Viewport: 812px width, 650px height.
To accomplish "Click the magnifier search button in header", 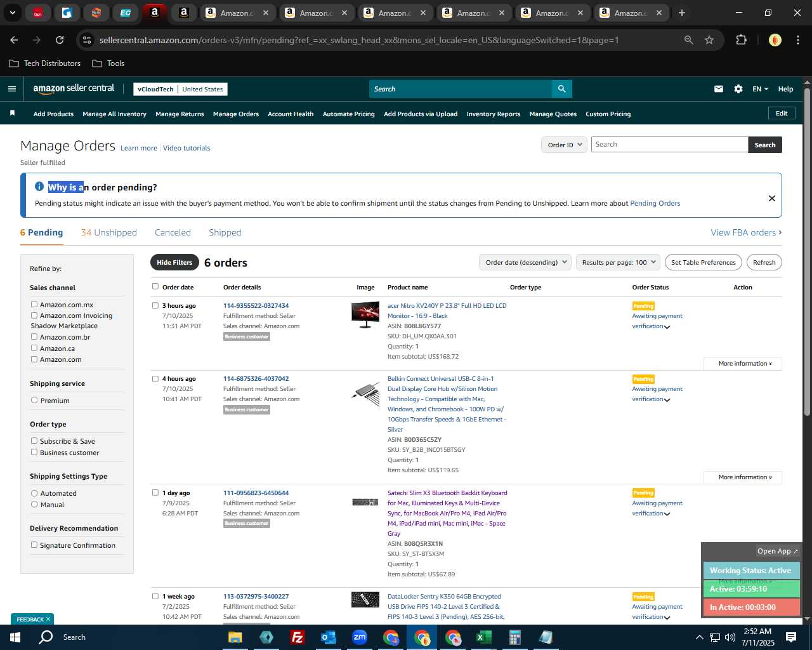I will click(x=561, y=89).
